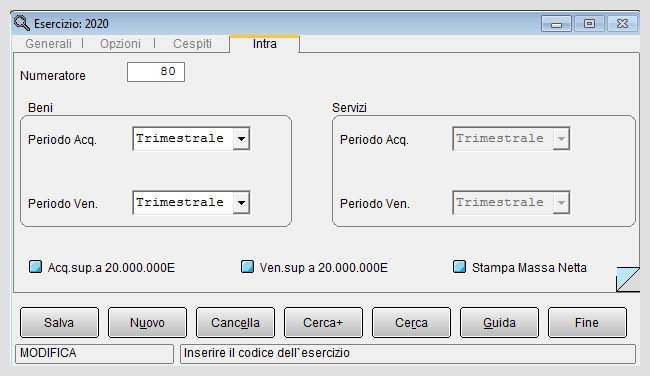The image size is (650, 376).
Task: Open the Opzioni tab
Action: pos(120,44)
